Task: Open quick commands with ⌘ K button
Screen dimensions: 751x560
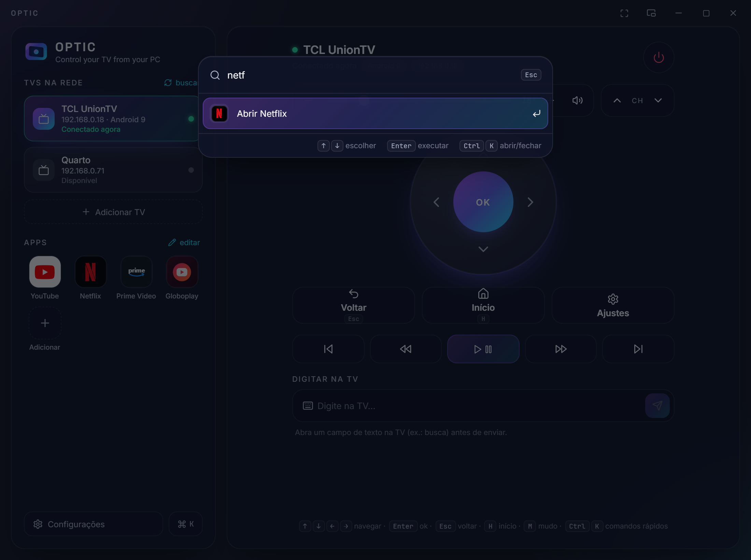Action: tap(186, 524)
